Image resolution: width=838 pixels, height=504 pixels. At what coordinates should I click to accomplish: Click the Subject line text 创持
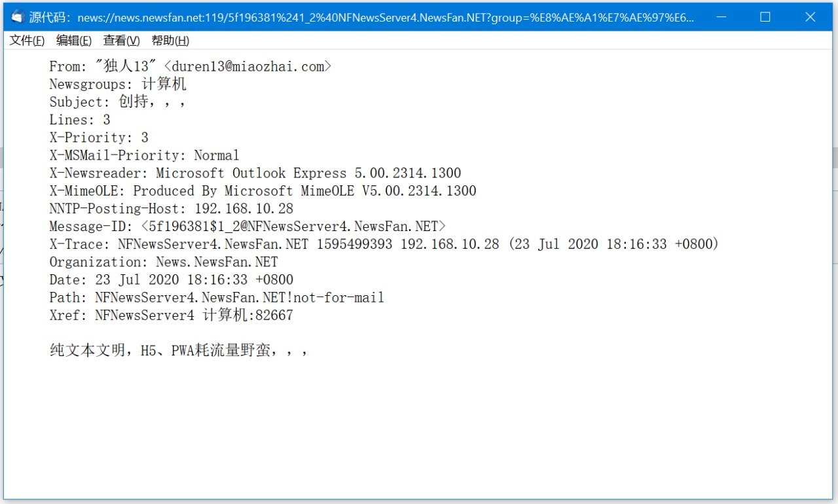tap(133, 102)
